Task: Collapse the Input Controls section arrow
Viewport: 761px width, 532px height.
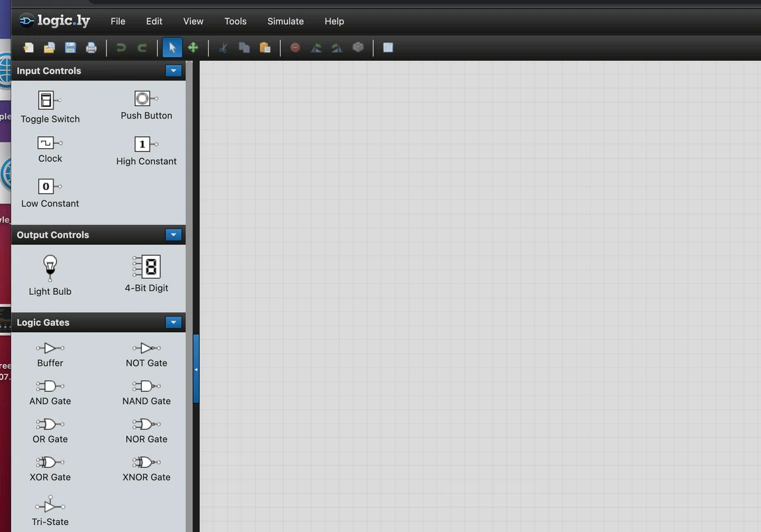Action: click(x=174, y=71)
